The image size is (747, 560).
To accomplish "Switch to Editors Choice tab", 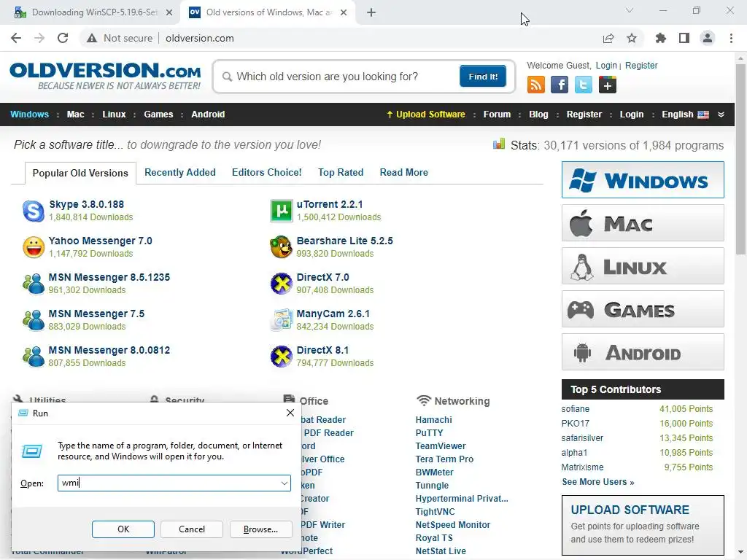I will pyautogui.click(x=267, y=172).
